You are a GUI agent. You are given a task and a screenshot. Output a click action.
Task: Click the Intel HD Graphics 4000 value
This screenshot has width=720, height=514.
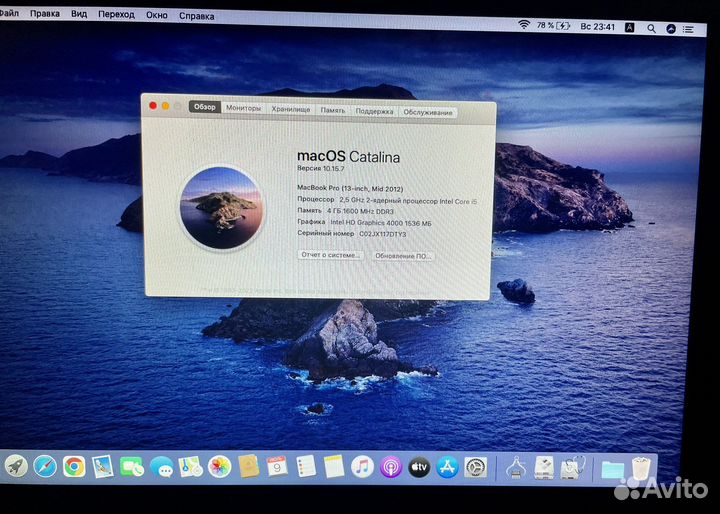pos(381,223)
